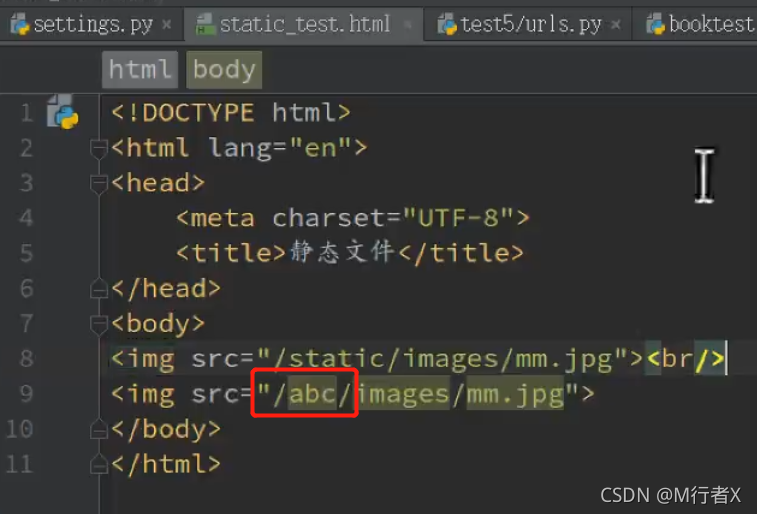Fold the closing head marker on line 6
The height and width of the screenshot is (514, 757).
pos(98,289)
